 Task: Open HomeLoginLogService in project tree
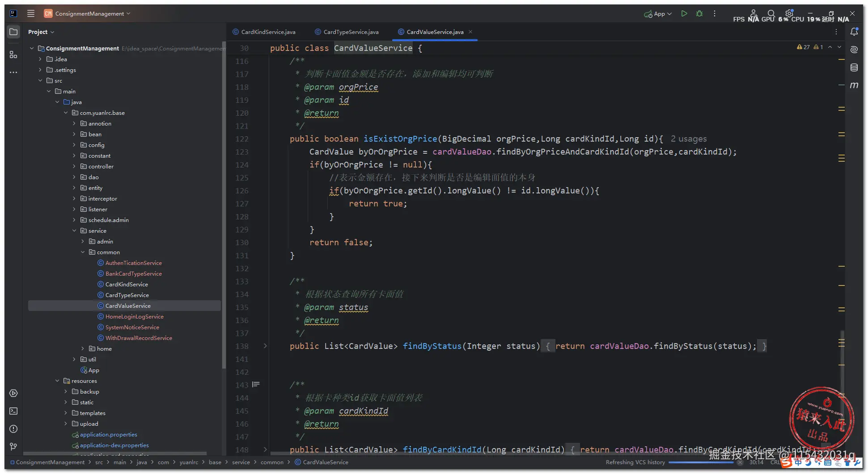point(135,316)
